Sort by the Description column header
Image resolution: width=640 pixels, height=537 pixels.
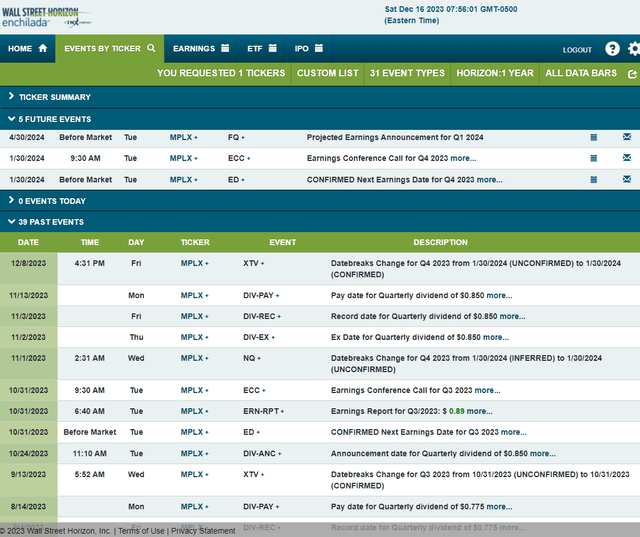click(440, 242)
